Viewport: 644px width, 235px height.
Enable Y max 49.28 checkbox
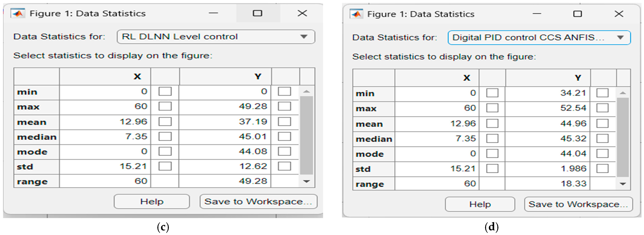tap(284, 107)
